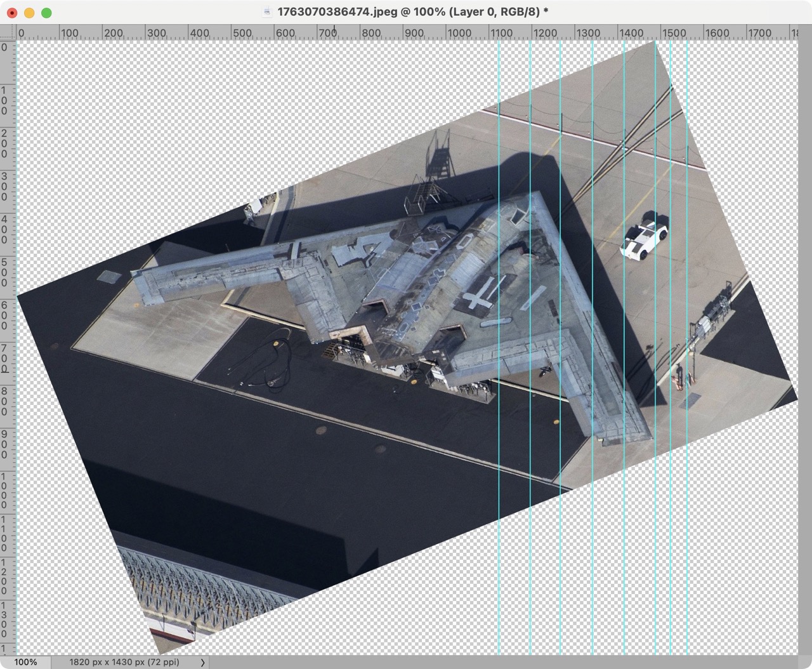Image resolution: width=812 pixels, height=669 pixels.
Task: Click the JPEG document proxy icon in title bar
Action: (x=267, y=12)
